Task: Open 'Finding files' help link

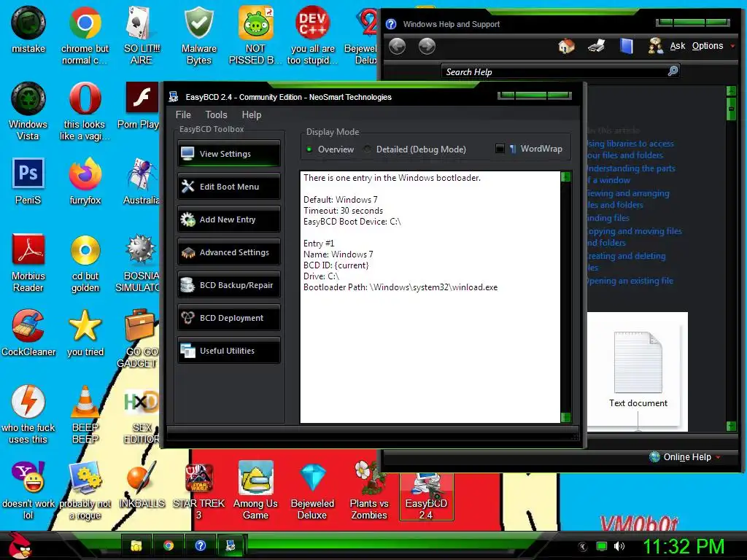Action: click(x=608, y=218)
